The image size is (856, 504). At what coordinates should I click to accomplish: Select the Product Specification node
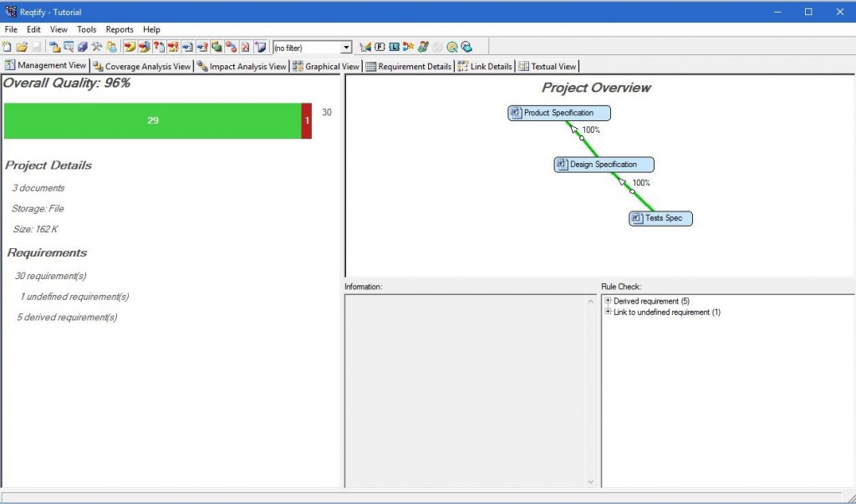coord(559,113)
